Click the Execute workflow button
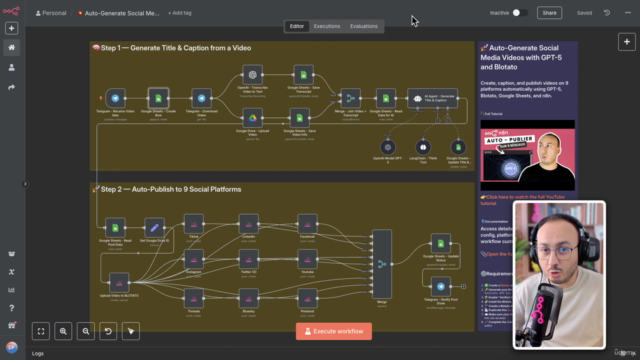Viewport: 640px width, 360px height. (334, 331)
